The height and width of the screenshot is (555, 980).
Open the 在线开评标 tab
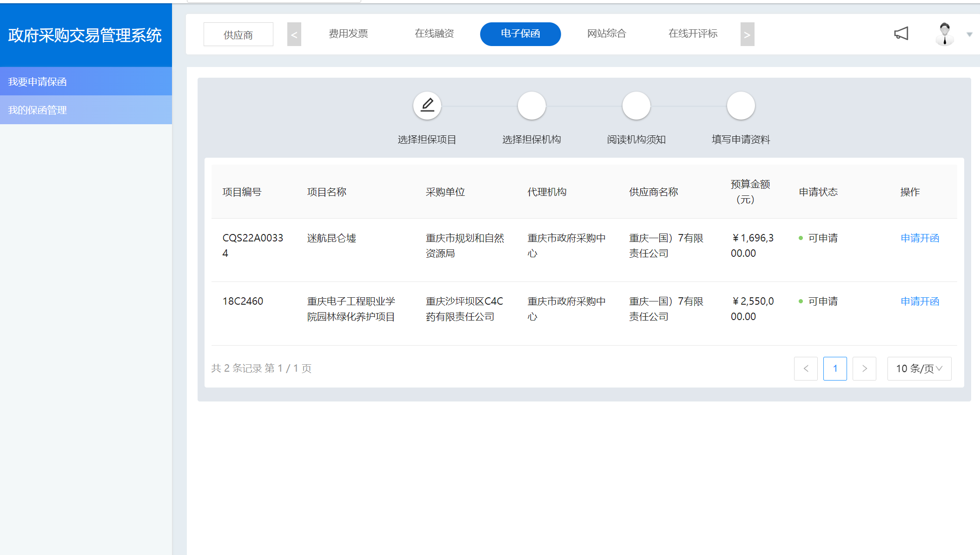(693, 33)
